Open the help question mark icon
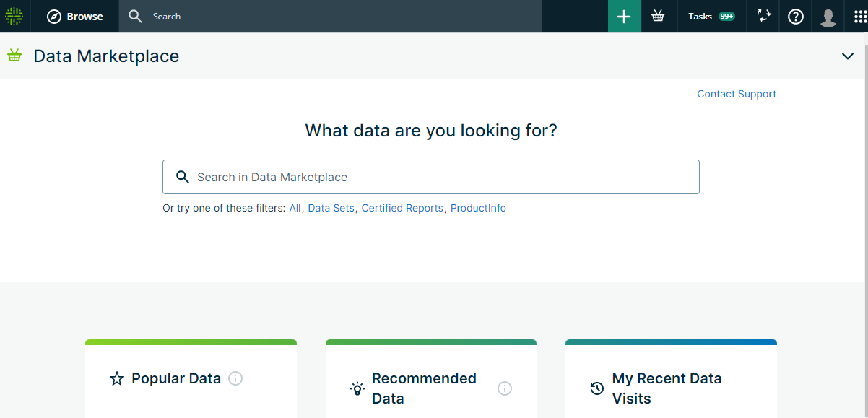The width and height of the screenshot is (868, 418). [795, 17]
